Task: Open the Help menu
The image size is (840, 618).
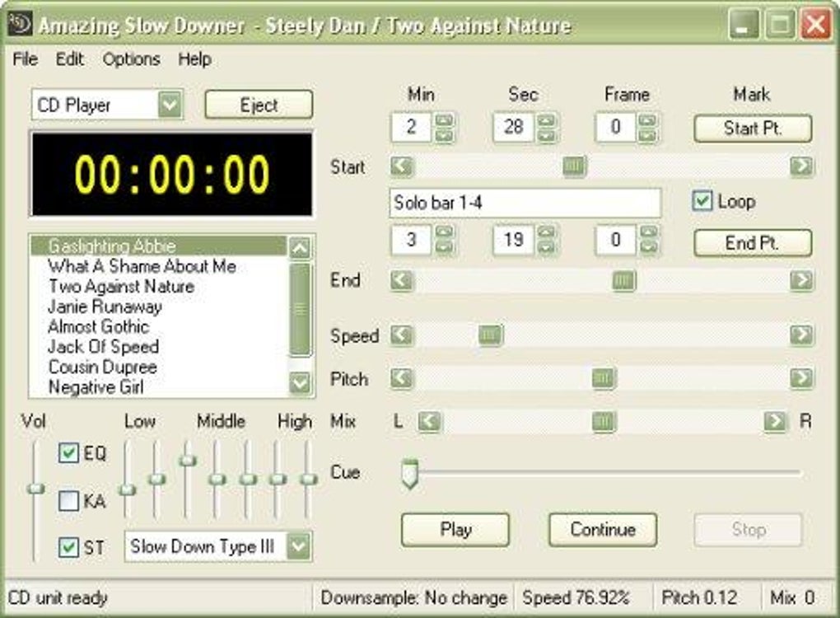Action: coord(194,59)
